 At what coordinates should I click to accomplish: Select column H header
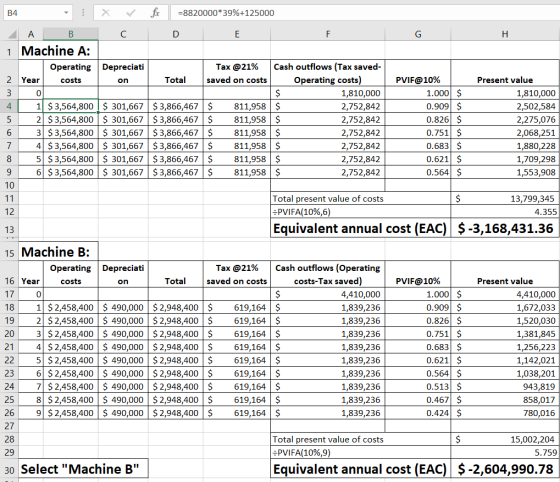(x=505, y=34)
